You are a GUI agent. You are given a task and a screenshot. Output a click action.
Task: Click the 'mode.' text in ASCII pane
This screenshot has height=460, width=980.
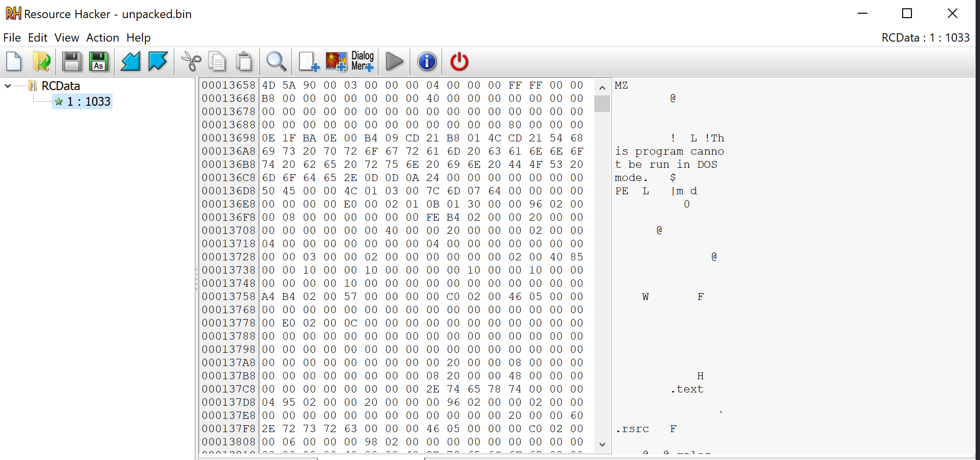click(631, 178)
